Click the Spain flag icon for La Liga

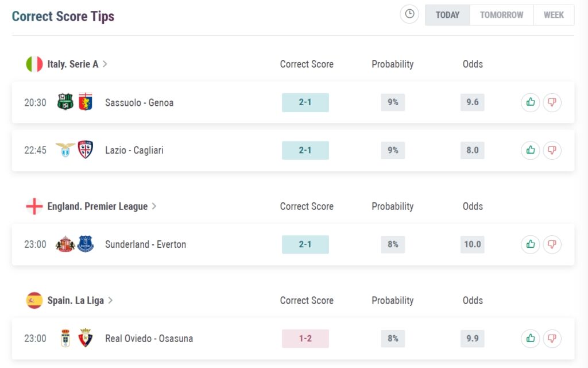(x=33, y=300)
